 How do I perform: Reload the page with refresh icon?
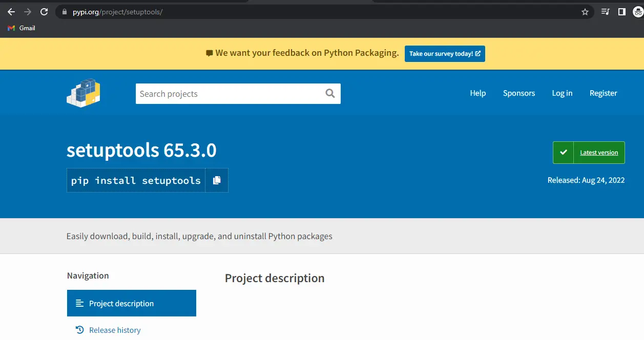coord(44,12)
